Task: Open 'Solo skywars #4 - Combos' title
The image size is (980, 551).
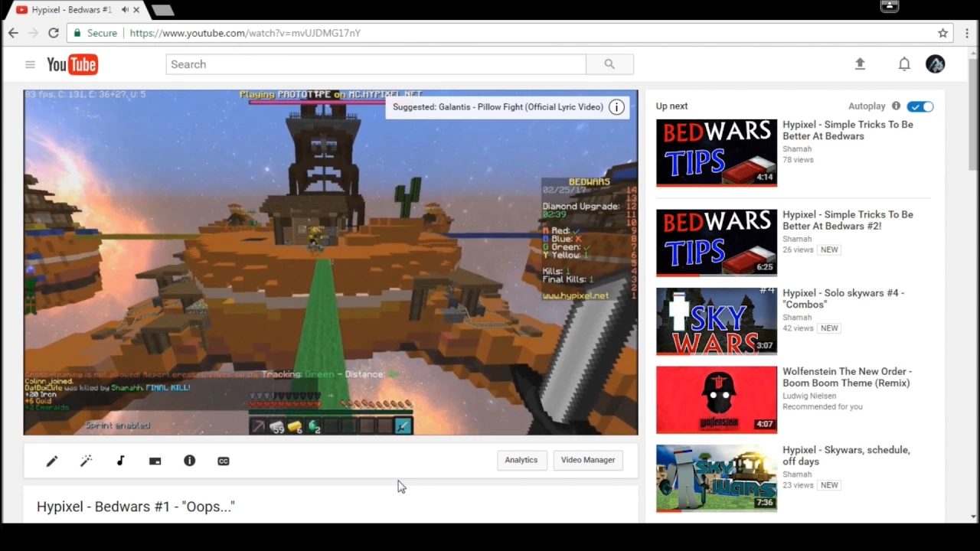Action: point(843,298)
